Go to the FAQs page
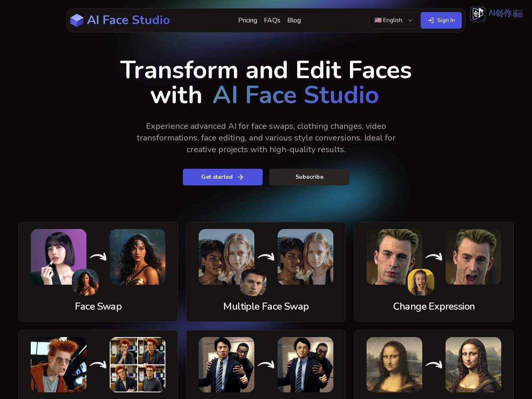 point(272,20)
